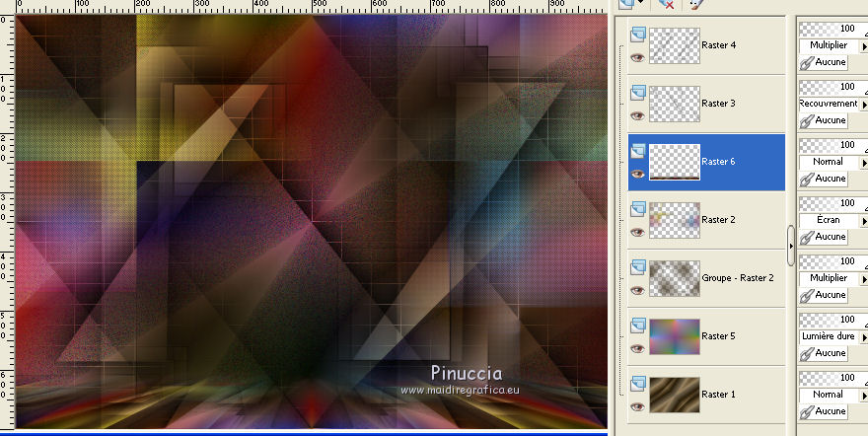Screen dimensions: 868x436
Task: Select the brown wavy Raster 1 thumbnail
Action: pyautogui.click(x=675, y=395)
